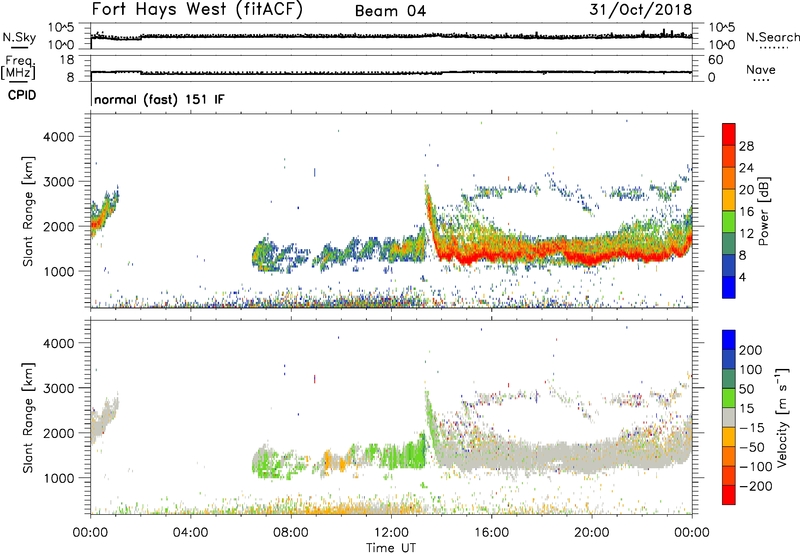Click the 'CPID' label
Screen dimensions: 800x554
coord(22,95)
